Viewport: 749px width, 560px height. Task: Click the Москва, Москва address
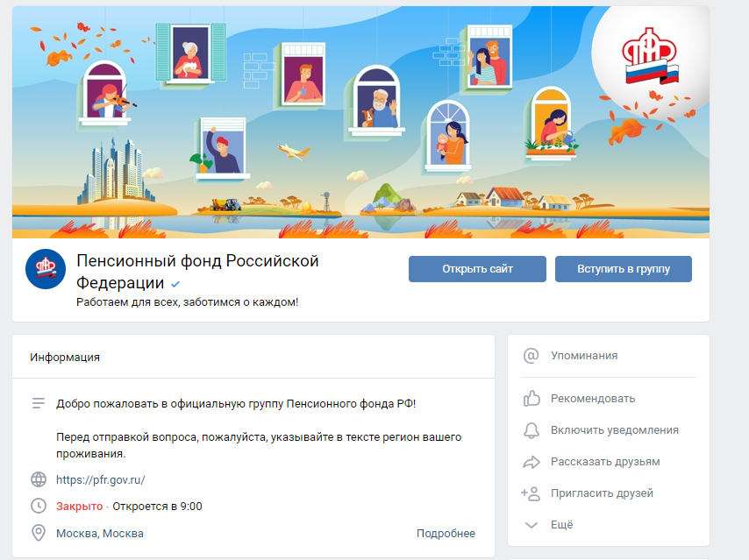100,533
